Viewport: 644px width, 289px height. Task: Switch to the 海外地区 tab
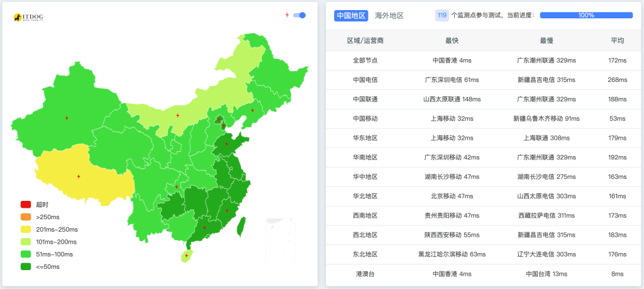(389, 15)
